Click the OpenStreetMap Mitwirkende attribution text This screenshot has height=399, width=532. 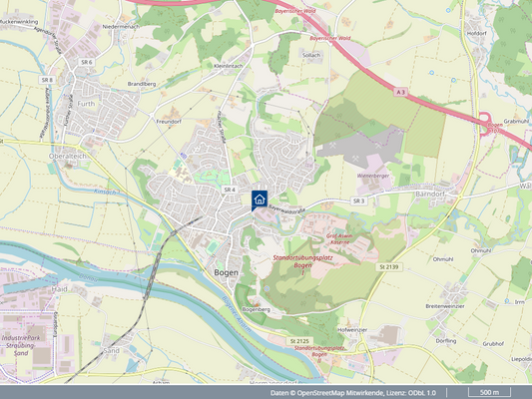340,393
